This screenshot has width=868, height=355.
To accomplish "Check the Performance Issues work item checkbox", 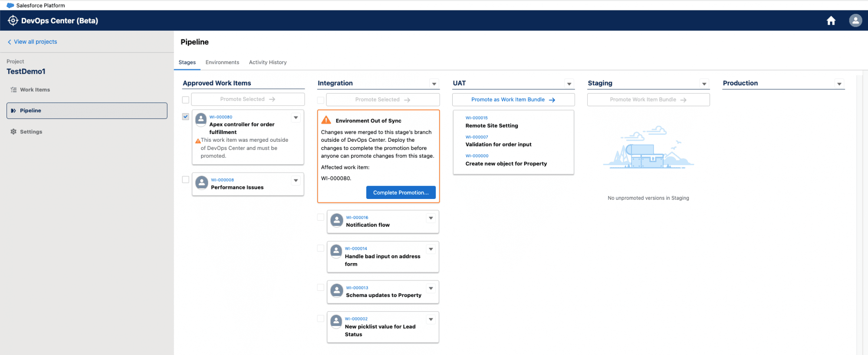I will (x=186, y=179).
